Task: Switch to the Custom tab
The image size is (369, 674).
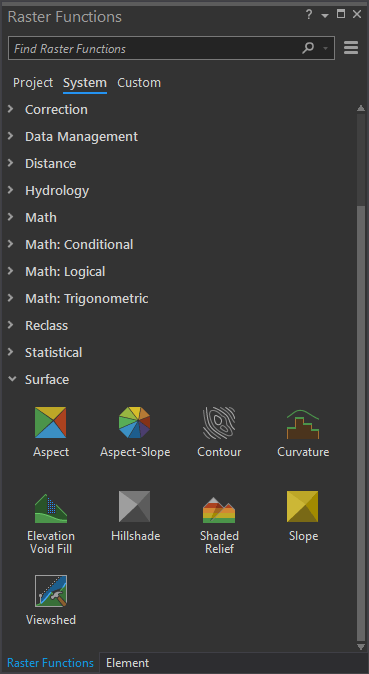Action: point(139,83)
